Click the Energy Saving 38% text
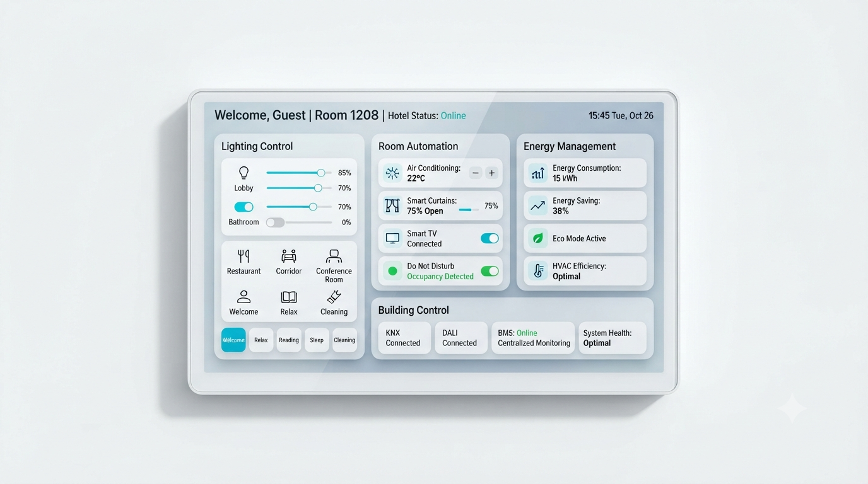Viewport: 868px width, 484px height. 576,205
